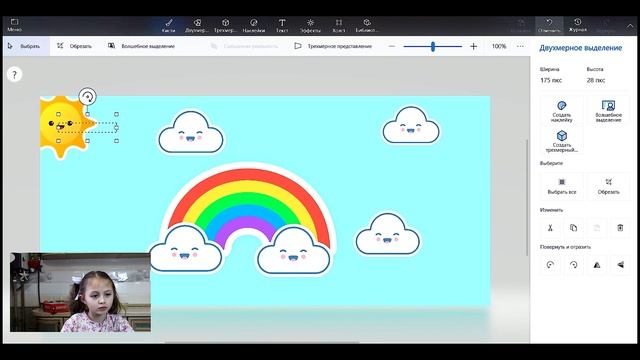Click the rotate right icon

coord(573,264)
